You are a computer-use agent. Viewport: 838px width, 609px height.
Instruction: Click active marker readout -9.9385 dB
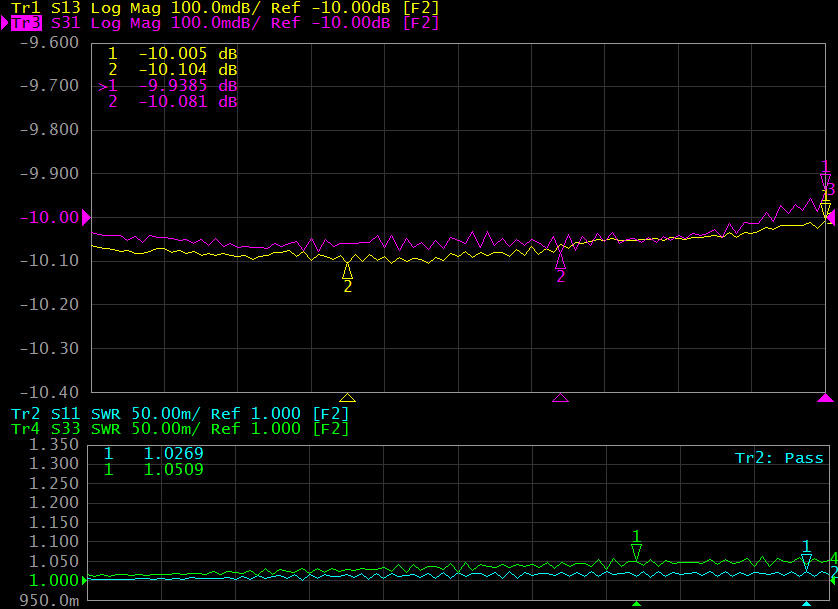(188, 85)
